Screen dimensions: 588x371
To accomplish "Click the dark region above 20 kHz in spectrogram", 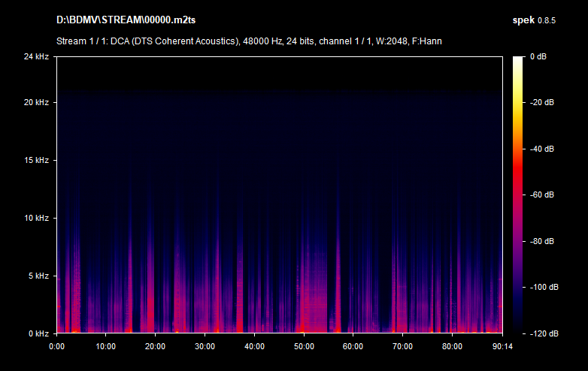I will [278, 74].
